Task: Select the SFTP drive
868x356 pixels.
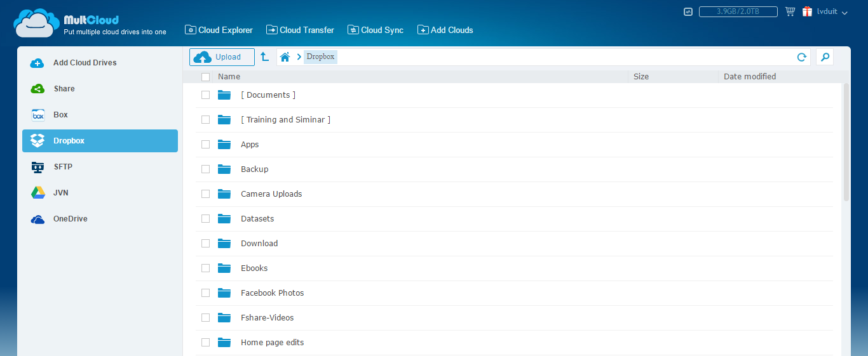Action: click(100, 167)
